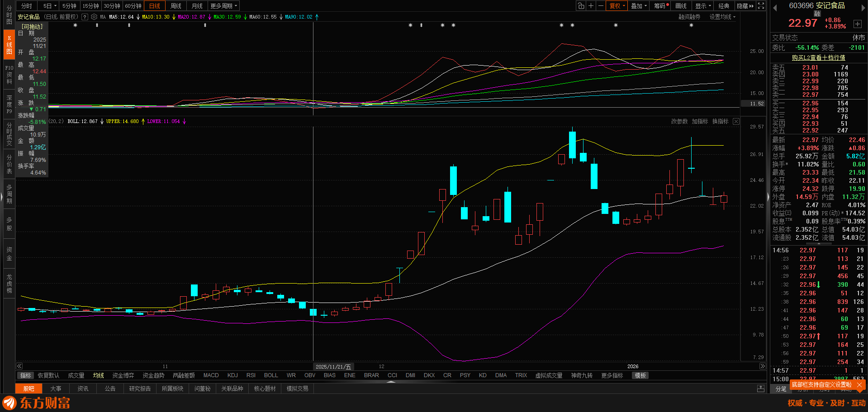Zoom out chart with minus icon
The width and height of the screenshot is (868, 412).
point(601,6)
